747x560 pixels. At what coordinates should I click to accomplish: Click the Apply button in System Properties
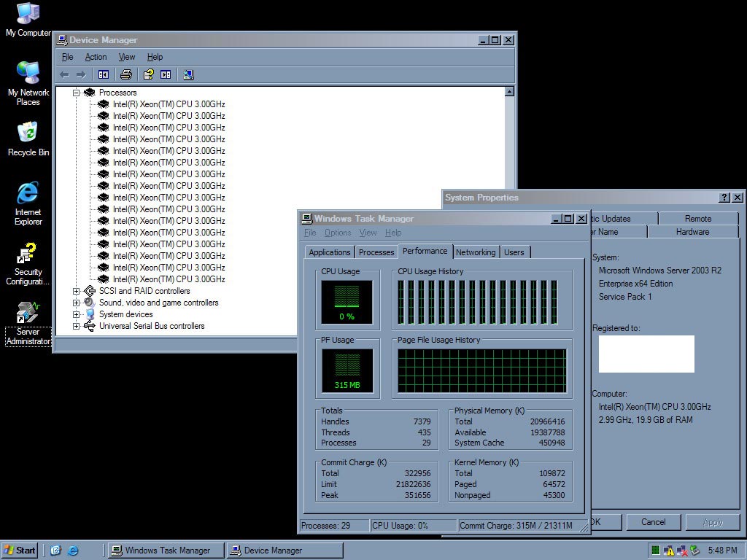713,522
